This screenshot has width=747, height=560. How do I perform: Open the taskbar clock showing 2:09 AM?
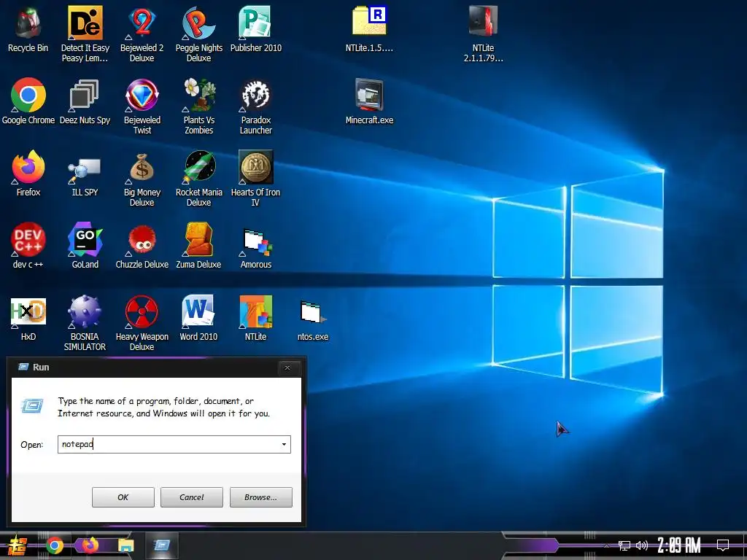pos(679,545)
